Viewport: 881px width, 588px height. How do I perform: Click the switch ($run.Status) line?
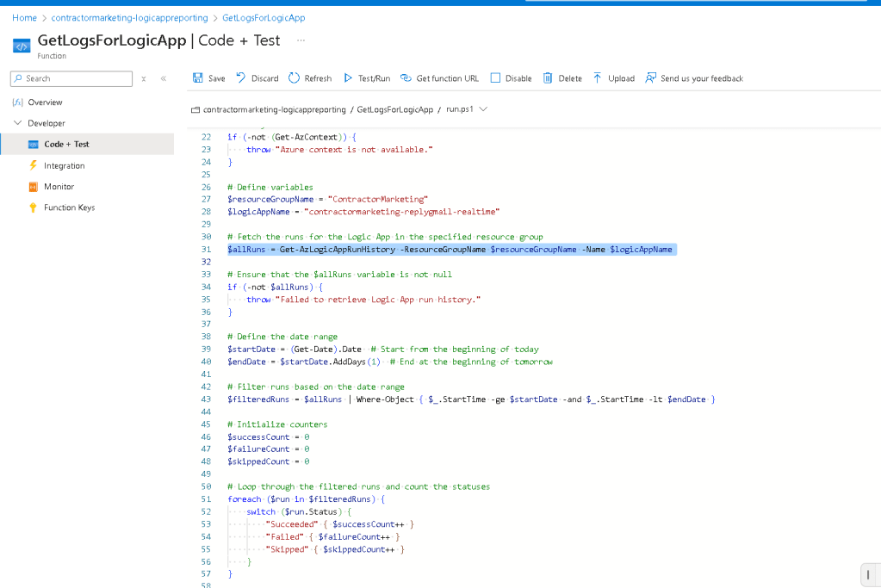[299, 511]
